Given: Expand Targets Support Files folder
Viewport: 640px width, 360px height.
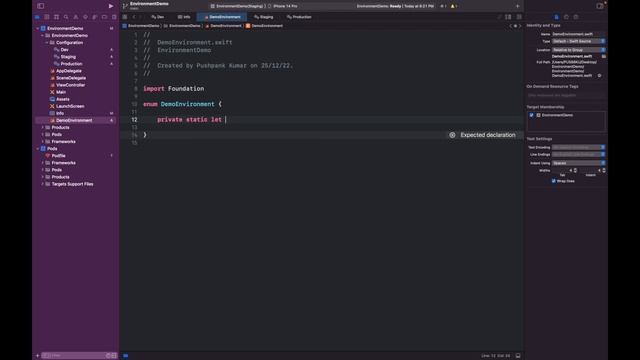Looking at the screenshot, I should point(42,184).
